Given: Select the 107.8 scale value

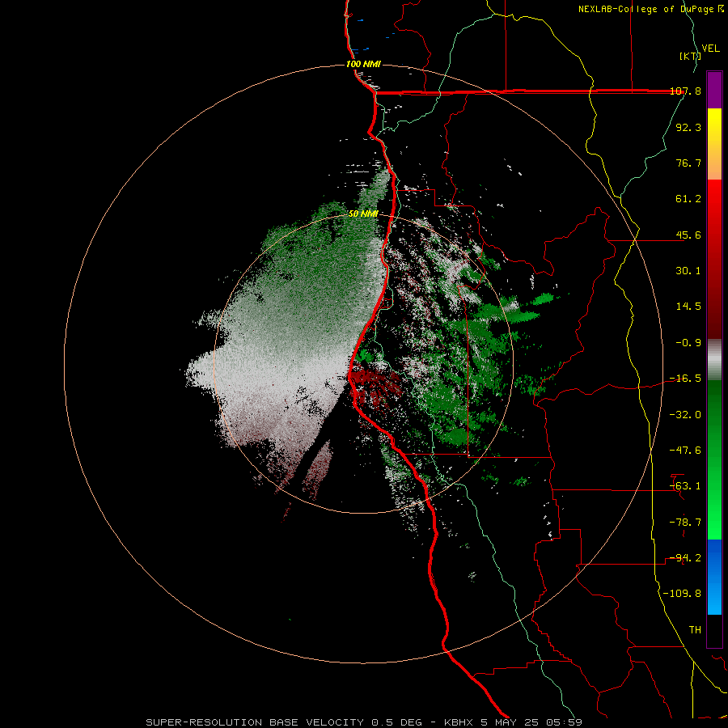Looking at the screenshot, I should coord(686,91).
